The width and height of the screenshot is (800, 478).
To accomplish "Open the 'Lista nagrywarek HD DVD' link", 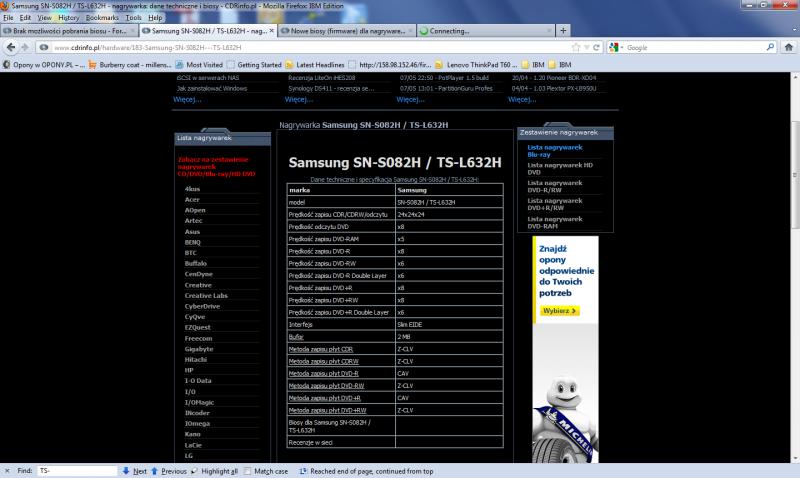I will (560, 168).
